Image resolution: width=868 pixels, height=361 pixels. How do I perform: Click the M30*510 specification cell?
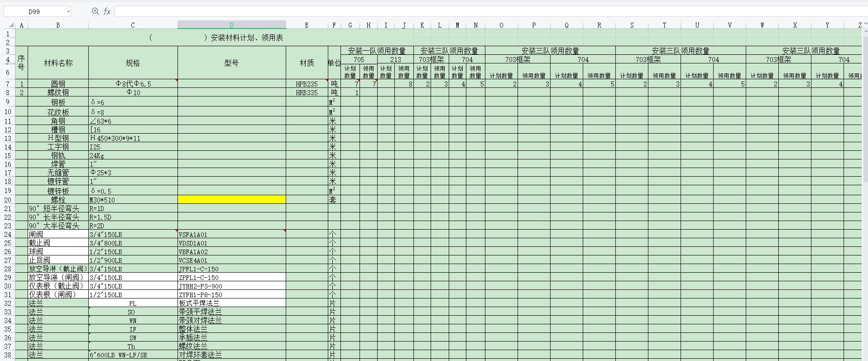click(133, 200)
